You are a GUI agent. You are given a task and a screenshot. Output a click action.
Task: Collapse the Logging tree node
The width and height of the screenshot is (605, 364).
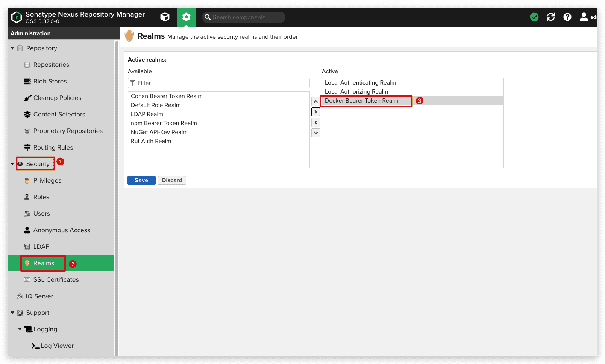point(20,329)
